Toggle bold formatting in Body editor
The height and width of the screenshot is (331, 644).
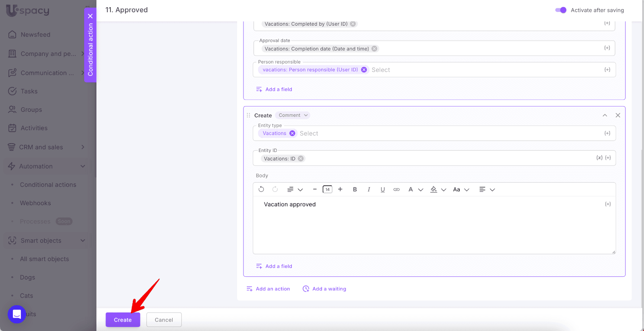click(355, 189)
